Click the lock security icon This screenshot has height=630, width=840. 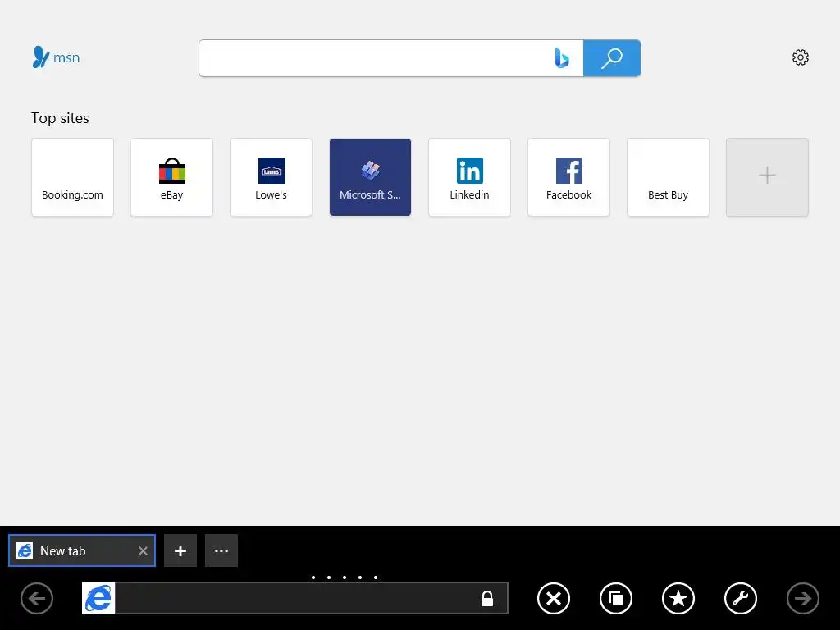pos(487,598)
